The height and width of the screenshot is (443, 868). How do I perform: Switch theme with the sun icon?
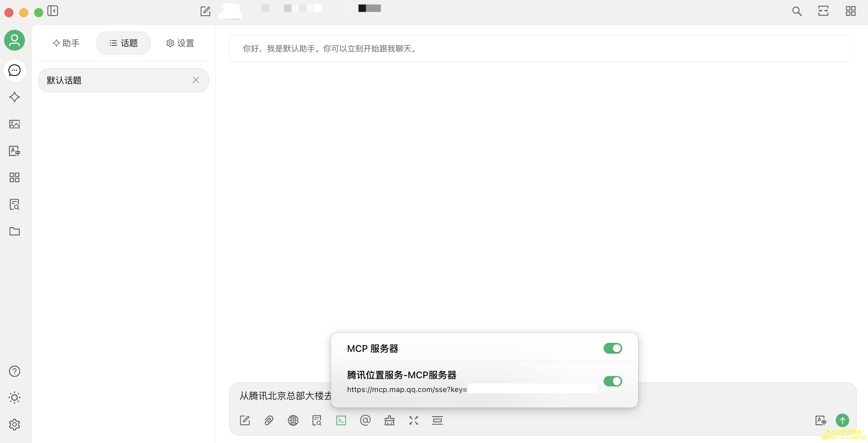[15, 398]
